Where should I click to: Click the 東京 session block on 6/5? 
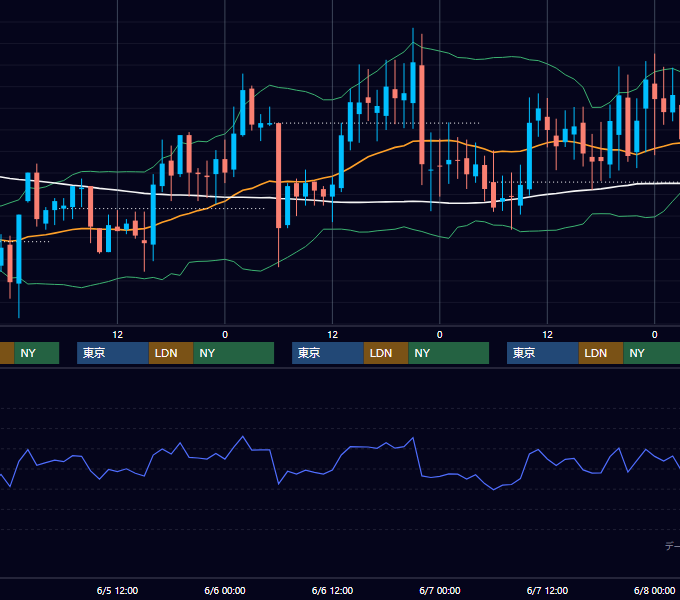113,353
